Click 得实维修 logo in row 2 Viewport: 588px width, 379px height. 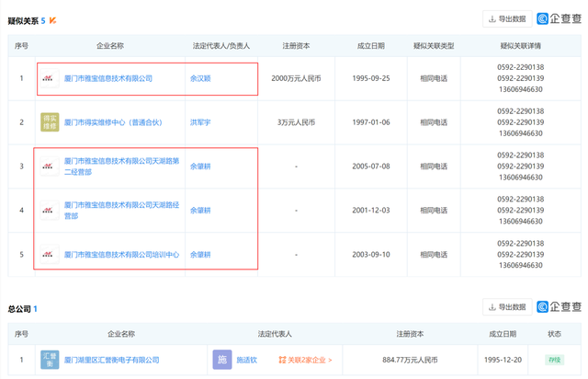click(x=50, y=122)
